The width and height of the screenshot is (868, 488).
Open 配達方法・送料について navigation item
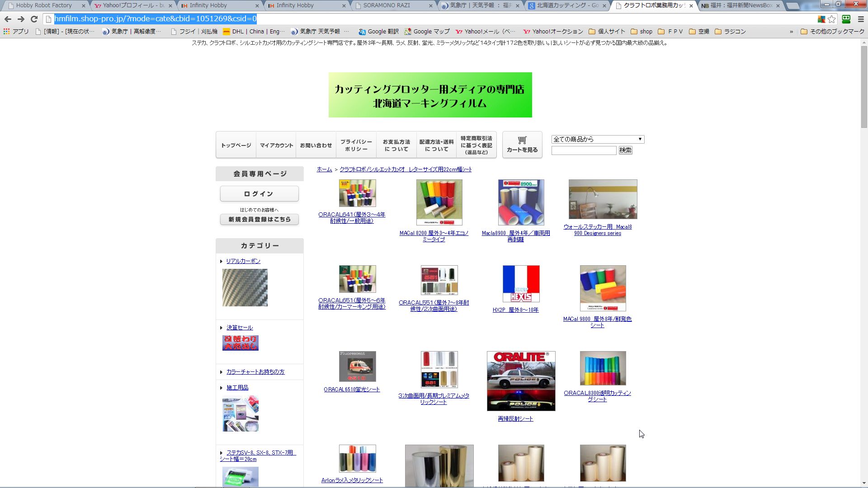[436, 145]
